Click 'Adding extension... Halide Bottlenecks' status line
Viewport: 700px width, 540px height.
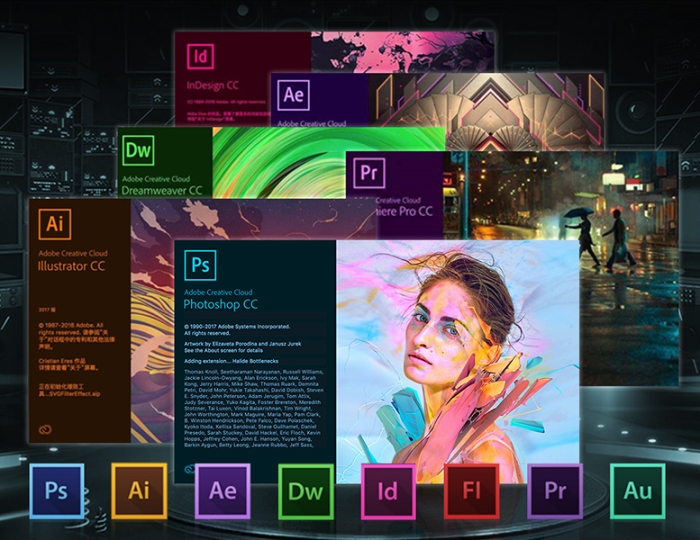click(231, 361)
